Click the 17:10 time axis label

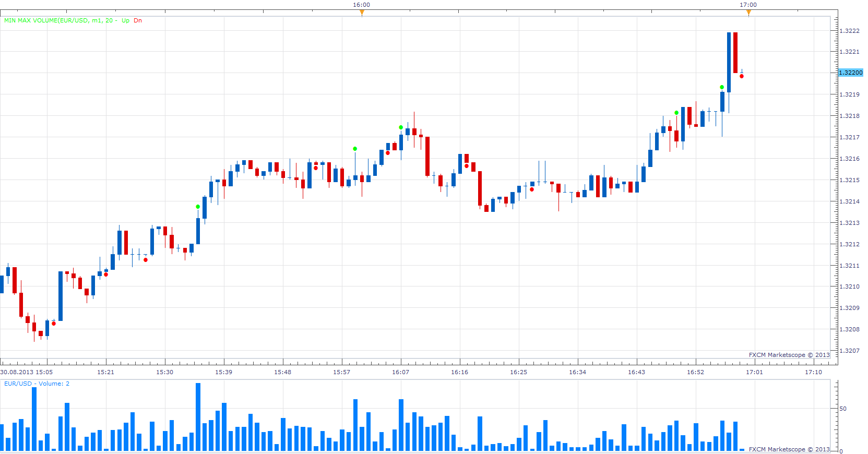pos(813,372)
